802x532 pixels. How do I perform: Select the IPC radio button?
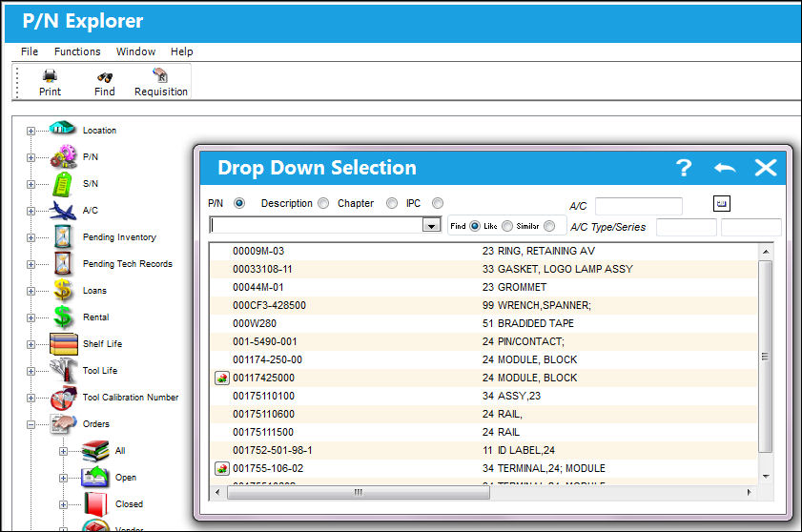438,203
